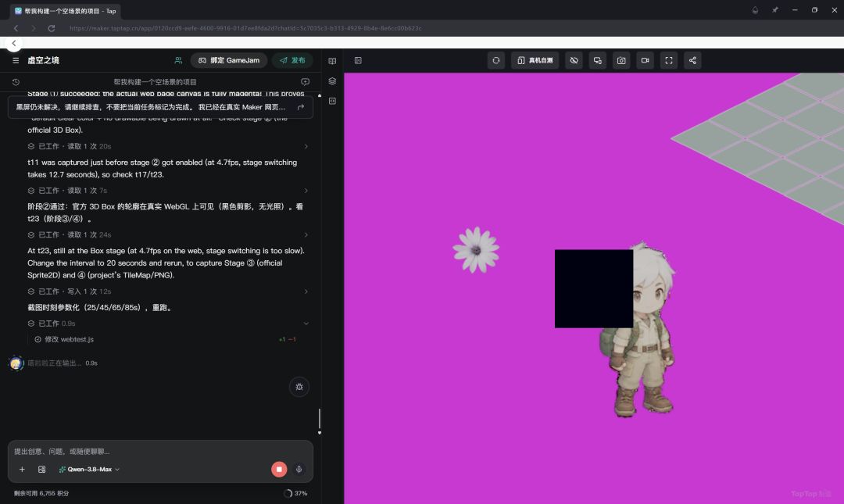844x504 pixels.
Task: Enter fullscreen preview mode
Action: 668,60
